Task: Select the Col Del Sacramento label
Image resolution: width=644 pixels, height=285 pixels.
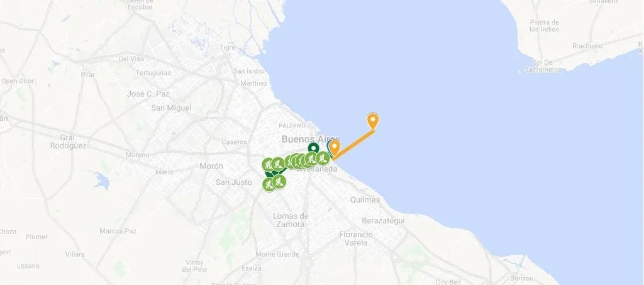Action: tap(543, 66)
